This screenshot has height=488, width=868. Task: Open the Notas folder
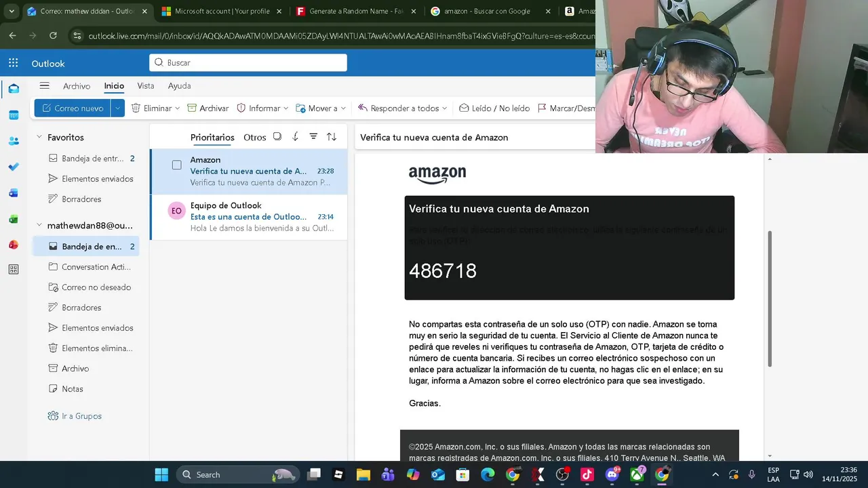pos(86,389)
